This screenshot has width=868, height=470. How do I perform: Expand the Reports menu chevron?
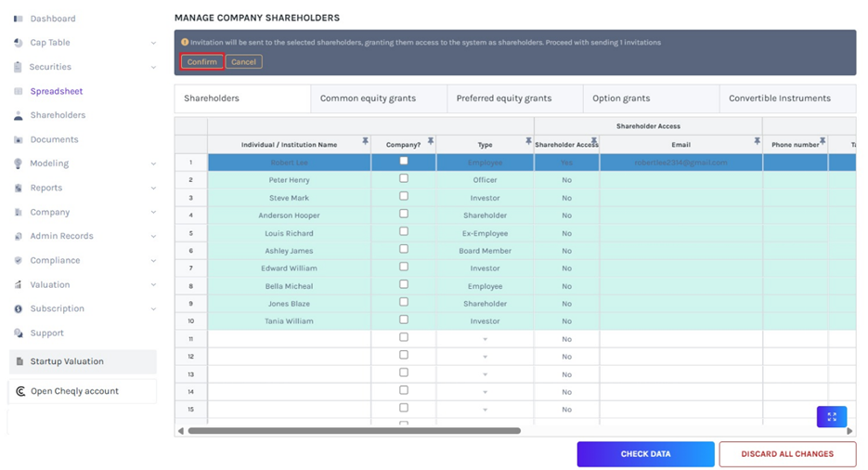[153, 189]
